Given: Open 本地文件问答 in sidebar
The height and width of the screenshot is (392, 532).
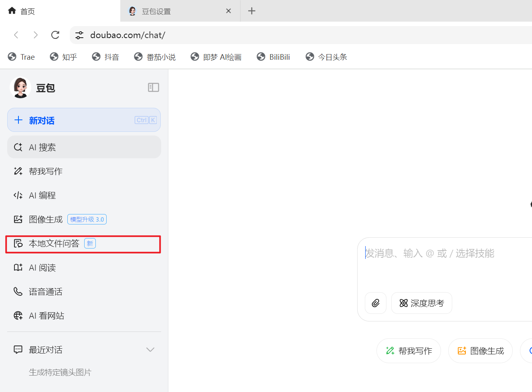Looking at the screenshot, I should (x=83, y=244).
